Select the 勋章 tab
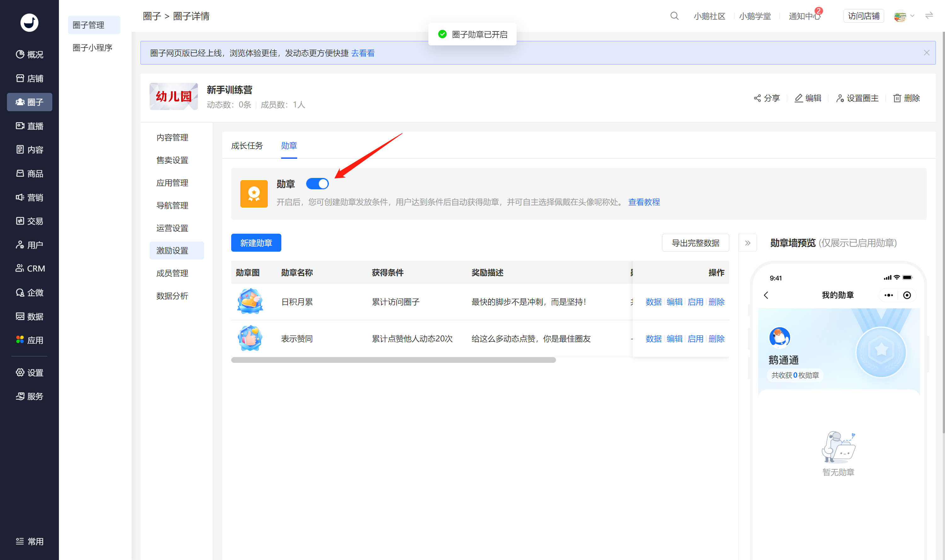 [289, 146]
